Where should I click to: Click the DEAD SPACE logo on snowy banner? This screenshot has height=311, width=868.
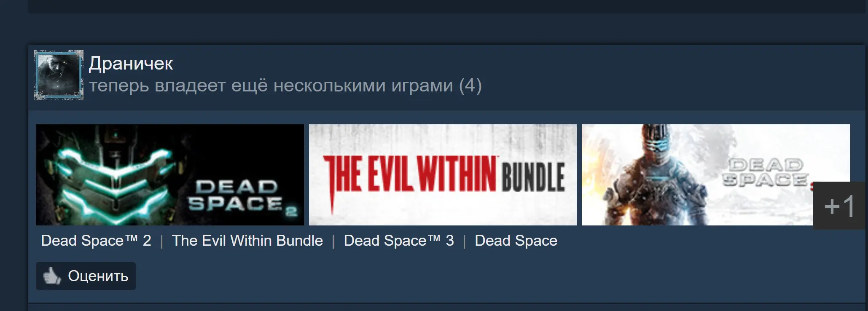coord(765,172)
